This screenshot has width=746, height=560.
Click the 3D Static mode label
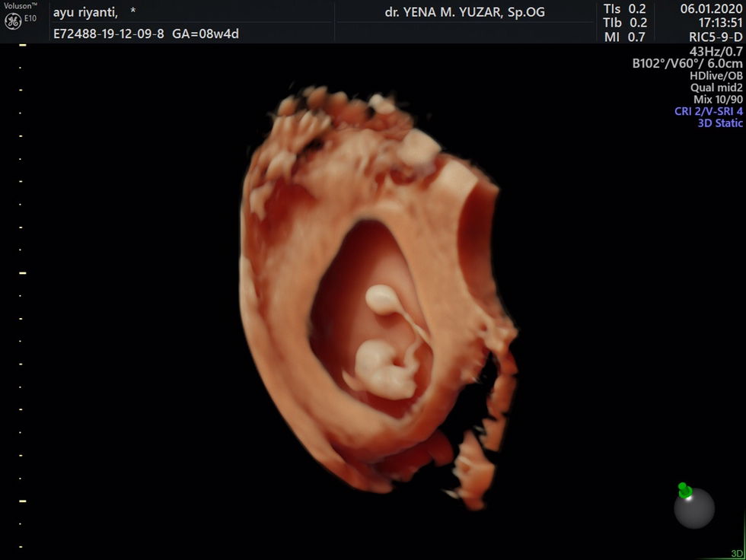coord(720,123)
